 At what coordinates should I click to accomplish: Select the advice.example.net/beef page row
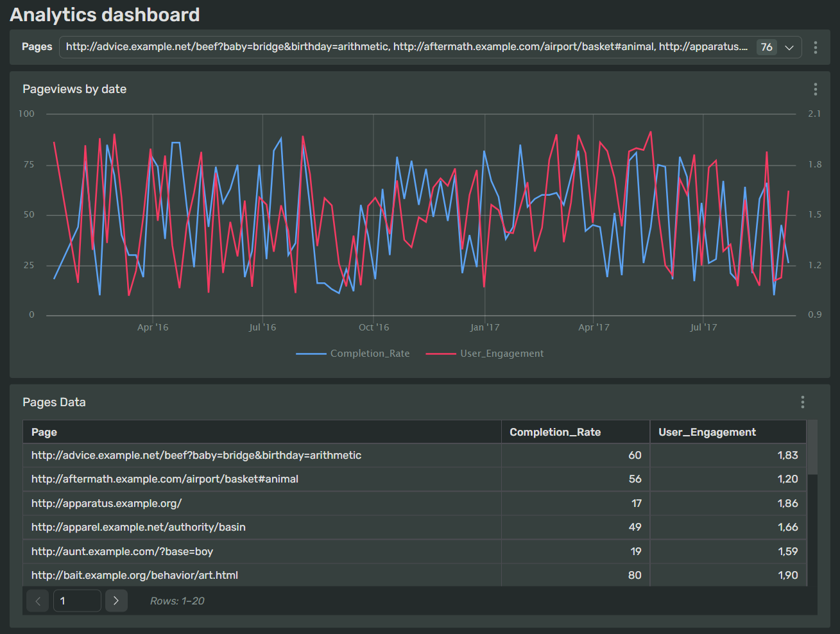pos(415,456)
